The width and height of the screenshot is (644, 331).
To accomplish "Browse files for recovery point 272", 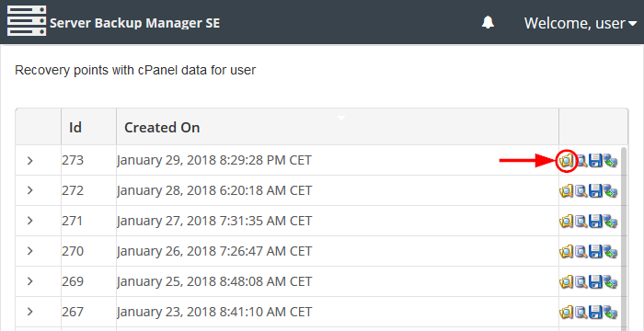I will [x=566, y=191].
